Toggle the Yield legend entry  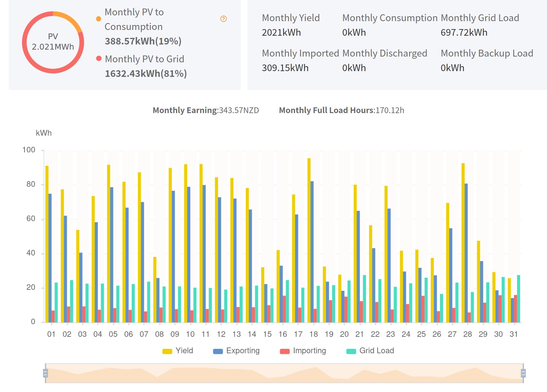coord(184,351)
